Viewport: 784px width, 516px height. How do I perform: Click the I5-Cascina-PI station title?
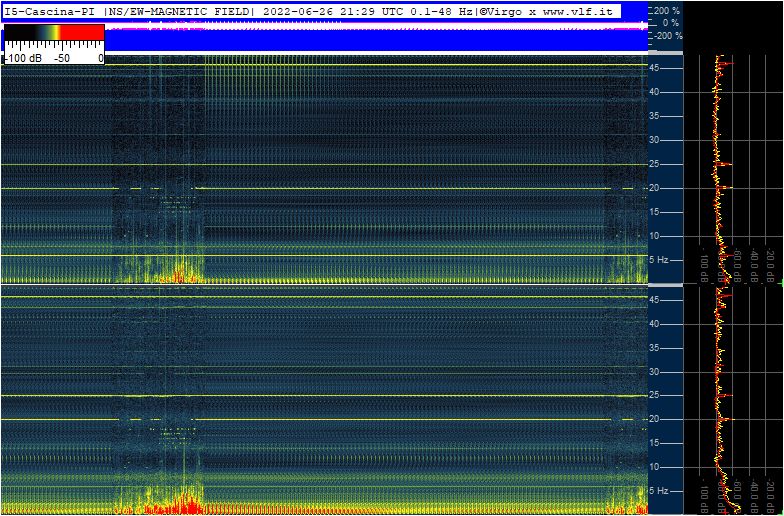[51, 11]
